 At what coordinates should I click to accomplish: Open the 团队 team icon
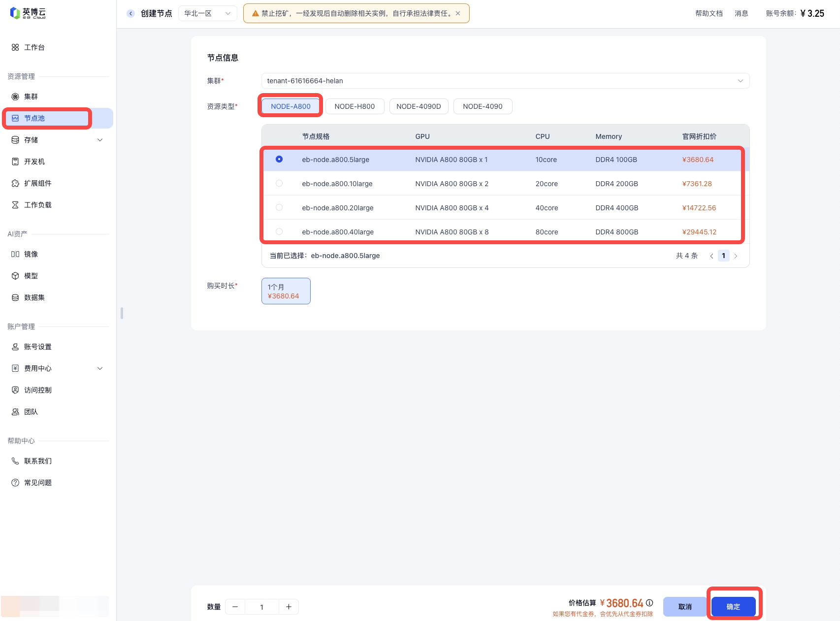tap(15, 412)
